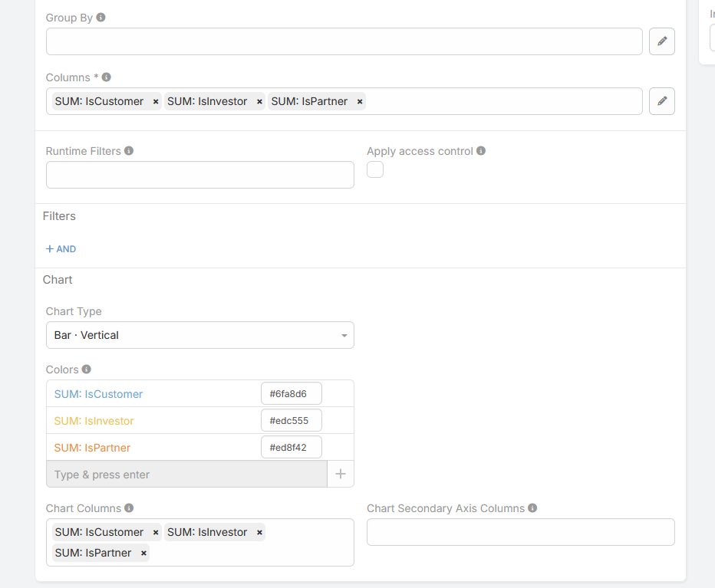The image size is (715, 588).
Task: Click info icon beside Runtime Filters label
Action: (129, 151)
